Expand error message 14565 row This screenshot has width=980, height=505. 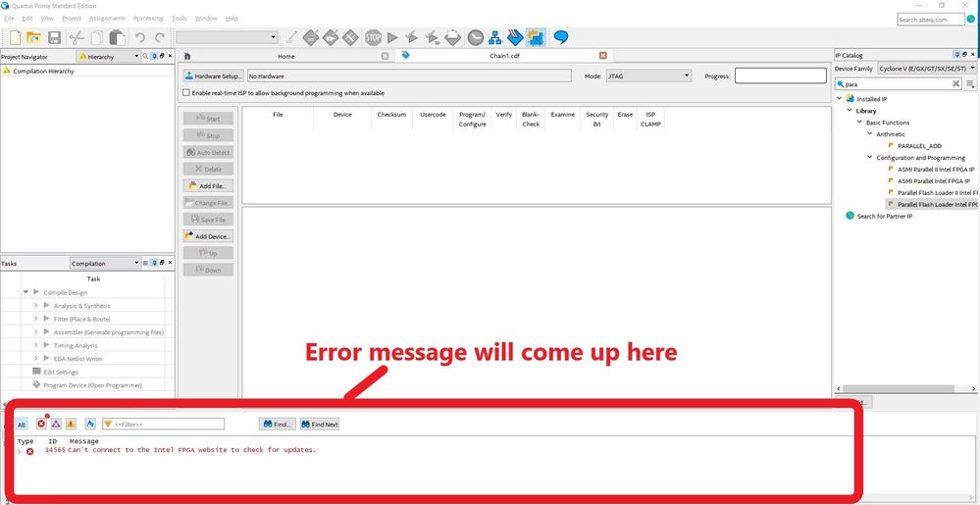(x=20, y=451)
